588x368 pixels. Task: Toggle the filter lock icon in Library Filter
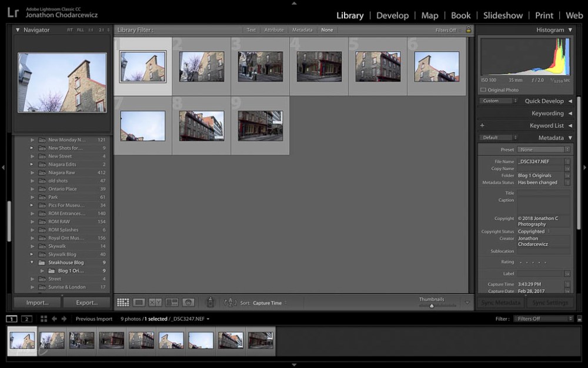(x=468, y=29)
